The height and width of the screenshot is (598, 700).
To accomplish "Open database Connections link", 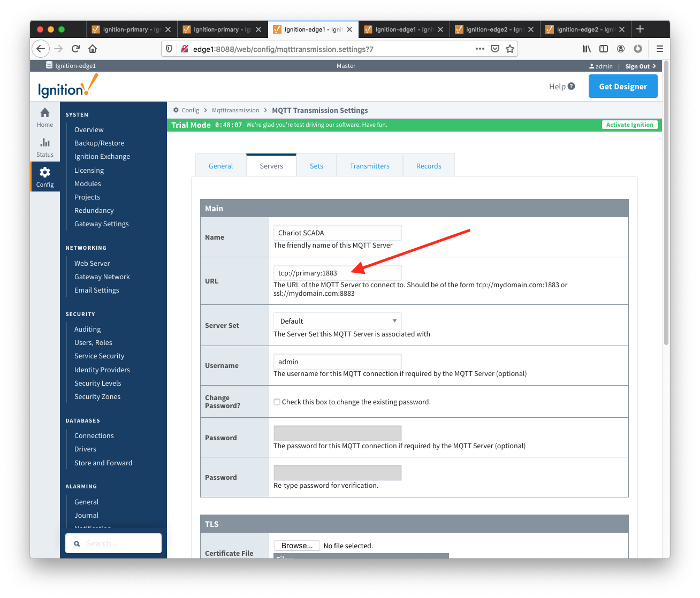I will coord(94,435).
